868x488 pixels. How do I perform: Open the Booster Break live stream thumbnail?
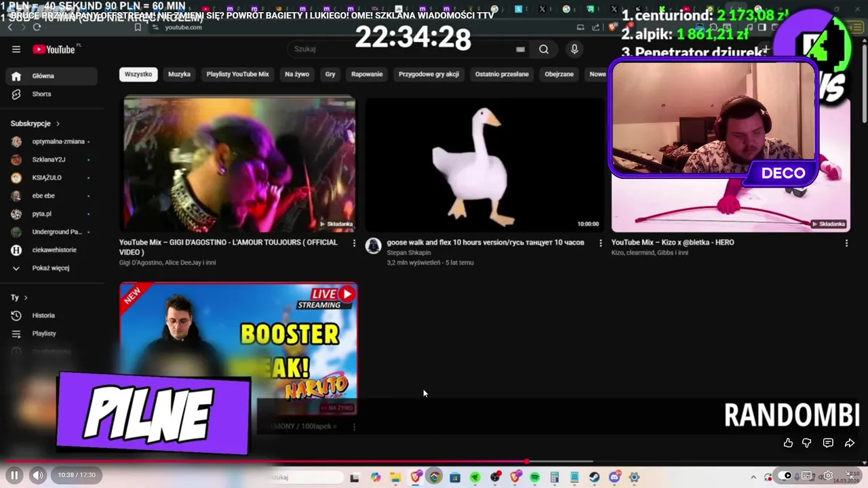tap(239, 348)
